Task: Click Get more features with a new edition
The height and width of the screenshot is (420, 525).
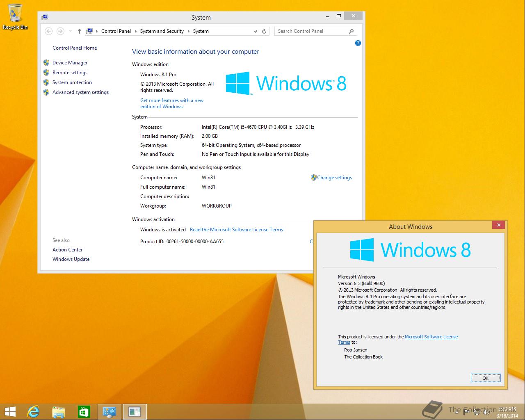Action: pos(172,103)
